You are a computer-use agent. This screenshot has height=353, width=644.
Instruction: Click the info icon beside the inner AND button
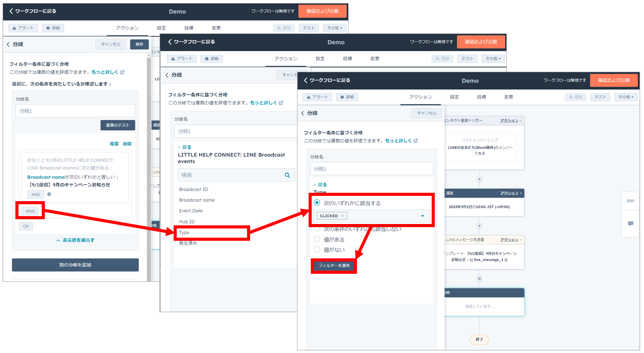[x=49, y=194]
